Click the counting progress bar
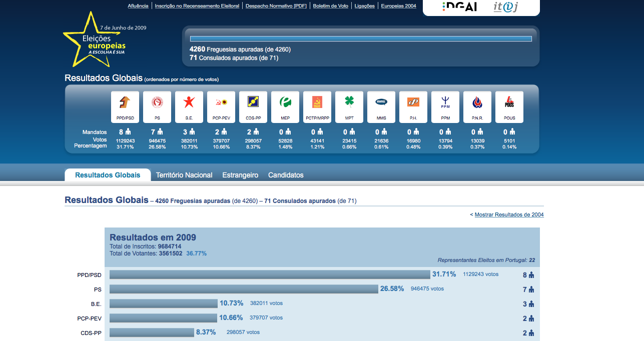This screenshot has height=341, width=644. point(361,38)
